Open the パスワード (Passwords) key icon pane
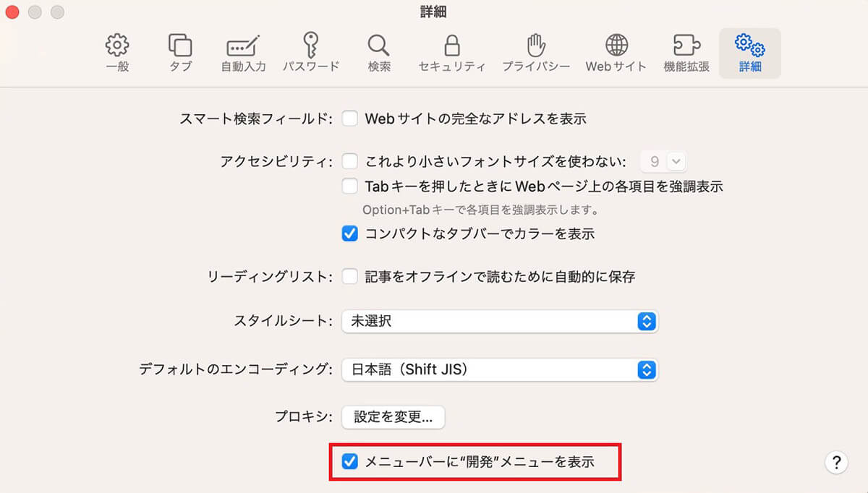 310,53
